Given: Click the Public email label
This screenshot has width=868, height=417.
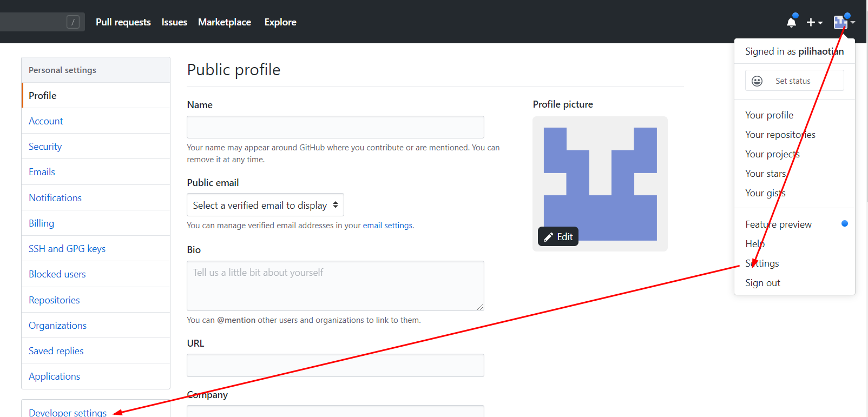Looking at the screenshot, I should pos(213,183).
